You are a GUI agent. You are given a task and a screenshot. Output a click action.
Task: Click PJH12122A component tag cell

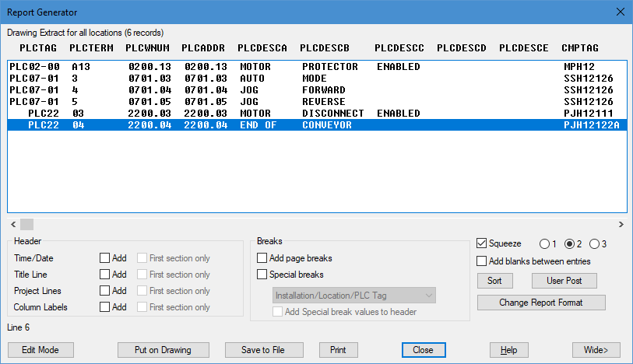click(592, 125)
